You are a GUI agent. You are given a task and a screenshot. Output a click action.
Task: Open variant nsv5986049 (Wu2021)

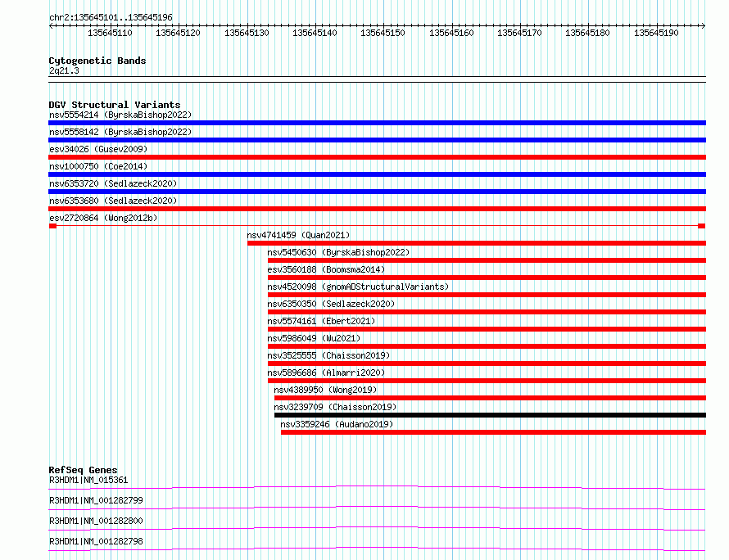(314, 338)
